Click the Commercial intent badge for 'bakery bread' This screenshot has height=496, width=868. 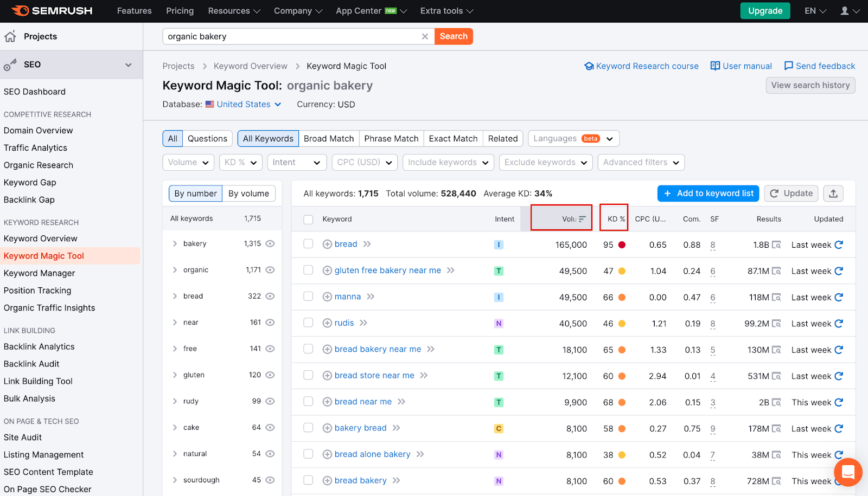(x=499, y=429)
